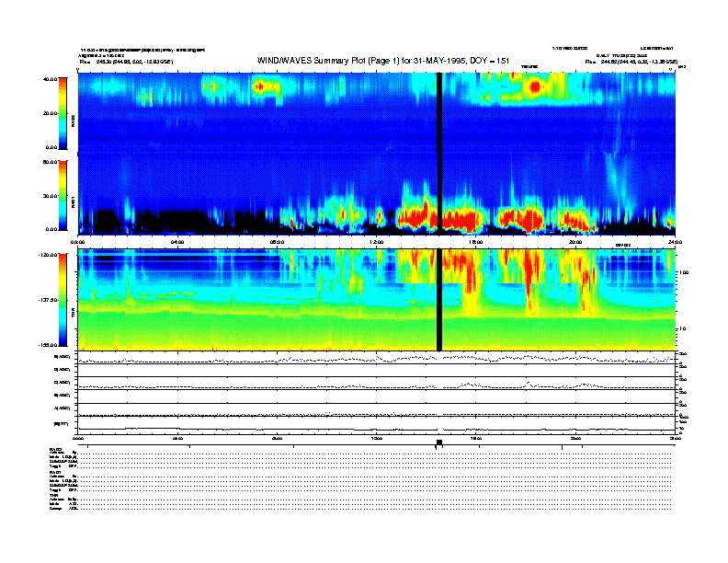Click the RAD1 axis label beside the second spectrogram
728x563 pixels.
point(73,201)
